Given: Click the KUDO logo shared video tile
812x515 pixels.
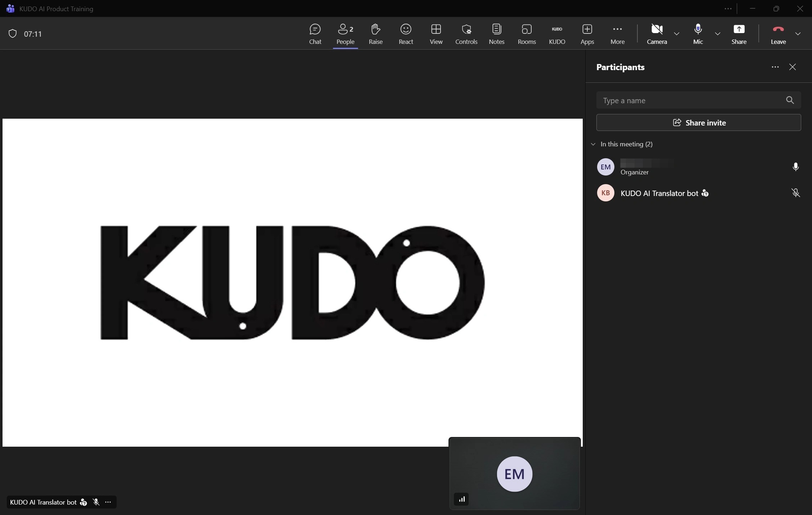Looking at the screenshot, I should coord(292,283).
